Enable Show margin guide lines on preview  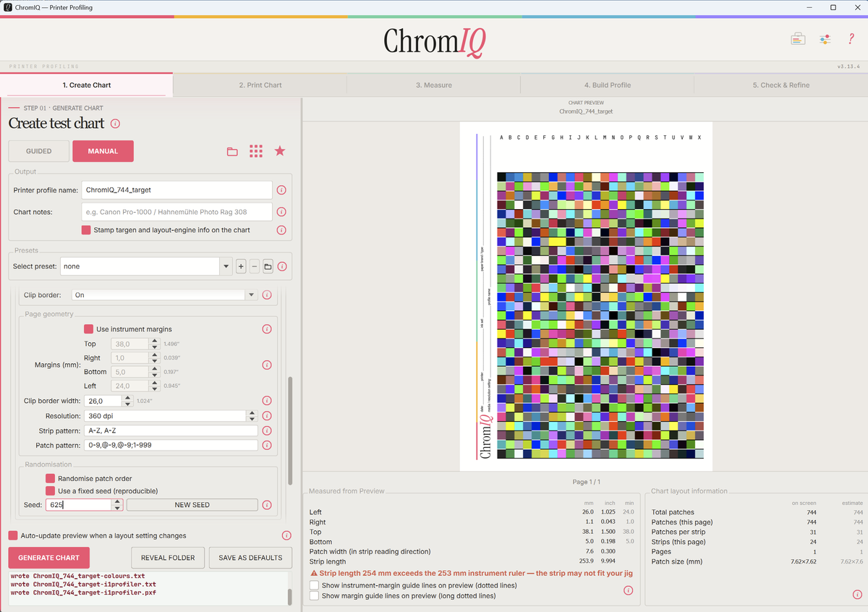click(314, 596)
